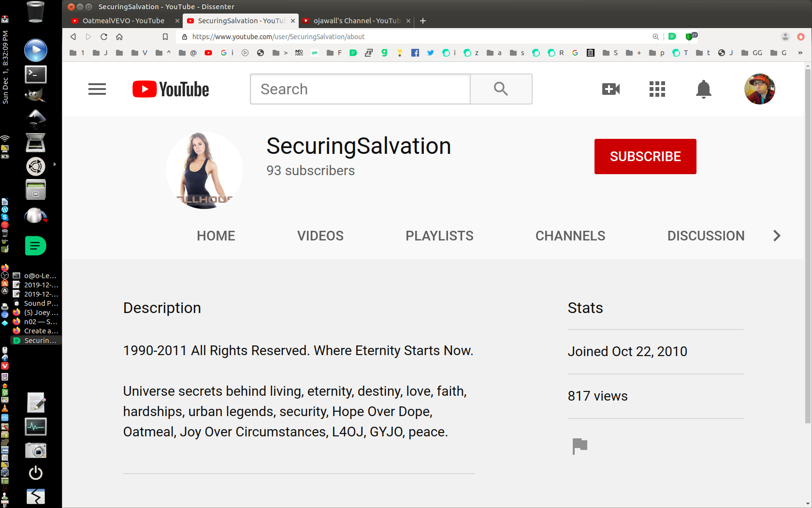Launch the Terminal dock icon
Viewport: 812px width, 508px height.
pyautogui.click(x=36, y=74)
